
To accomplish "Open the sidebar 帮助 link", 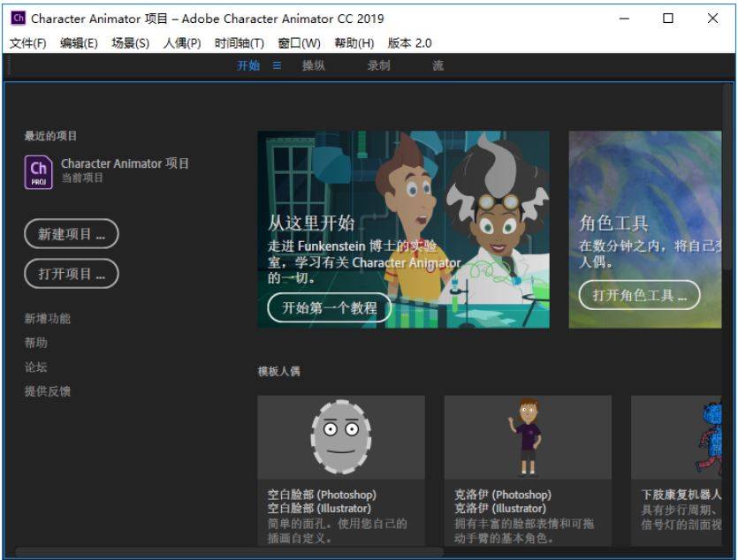I will (x=36, y=343).
